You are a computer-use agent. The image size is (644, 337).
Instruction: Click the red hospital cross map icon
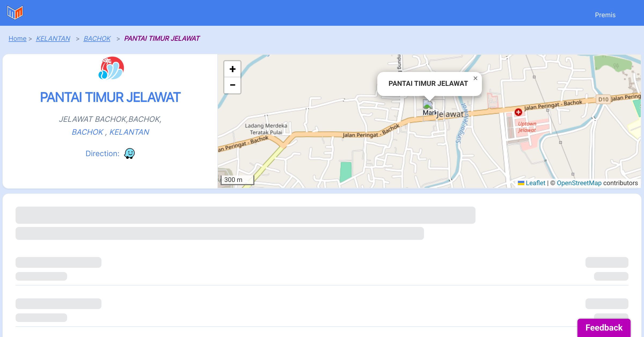pos(518,112)
